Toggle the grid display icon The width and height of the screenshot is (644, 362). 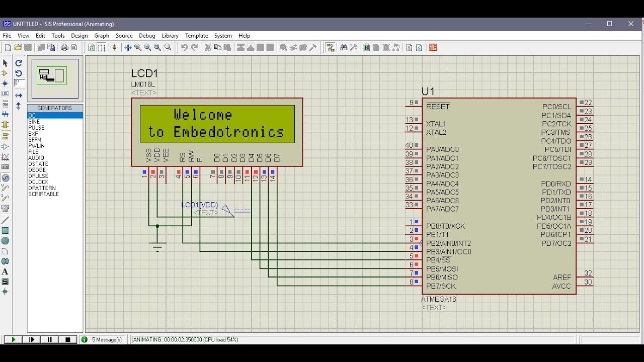pos(103,48)
